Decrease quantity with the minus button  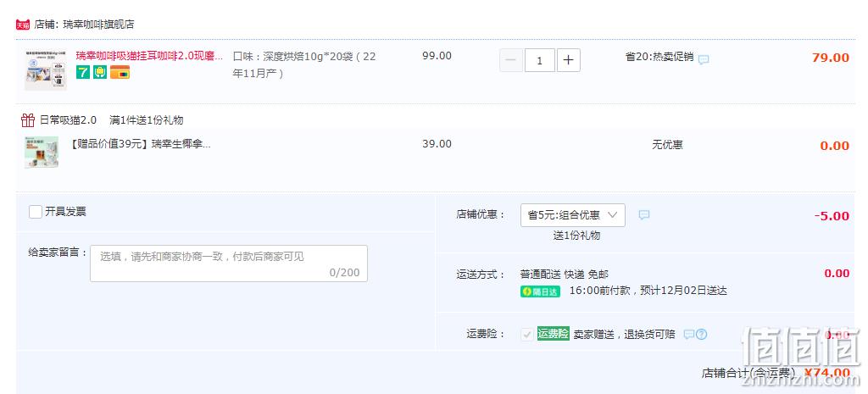511,60
